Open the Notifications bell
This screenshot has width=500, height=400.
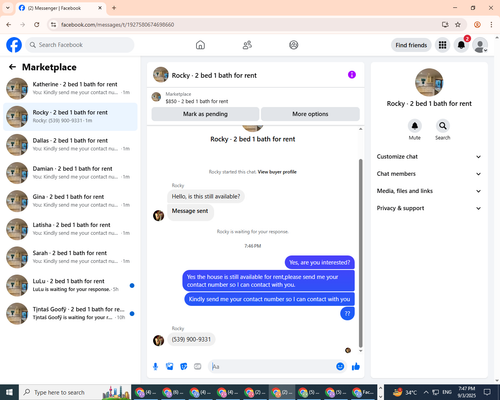[461, 45]
